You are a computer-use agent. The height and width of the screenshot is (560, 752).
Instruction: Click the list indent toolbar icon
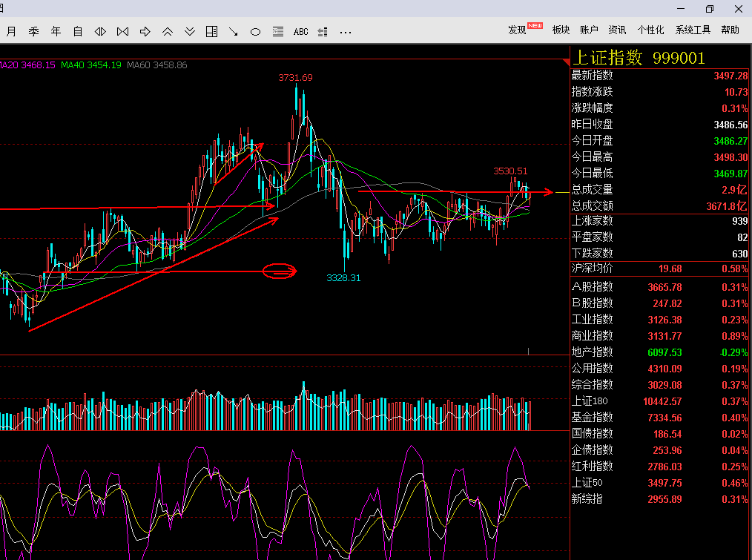click(x=323, y=32)
